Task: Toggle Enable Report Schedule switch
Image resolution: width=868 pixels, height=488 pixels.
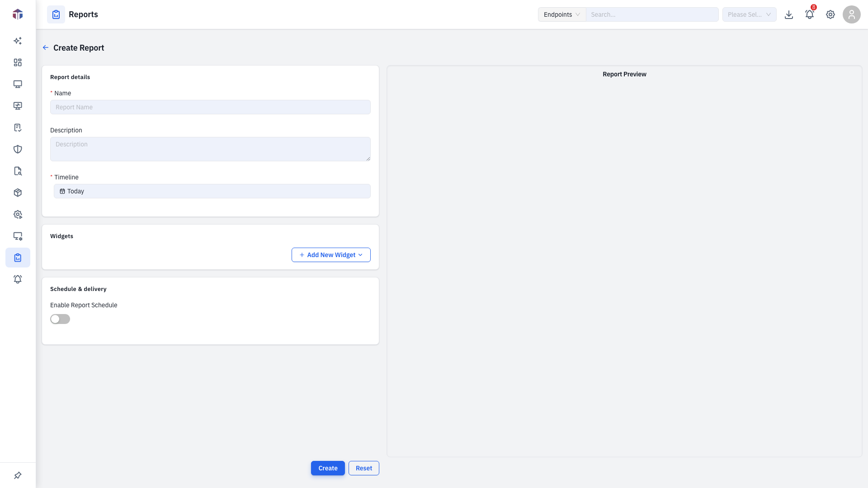Action: click(x=60, y=319)
